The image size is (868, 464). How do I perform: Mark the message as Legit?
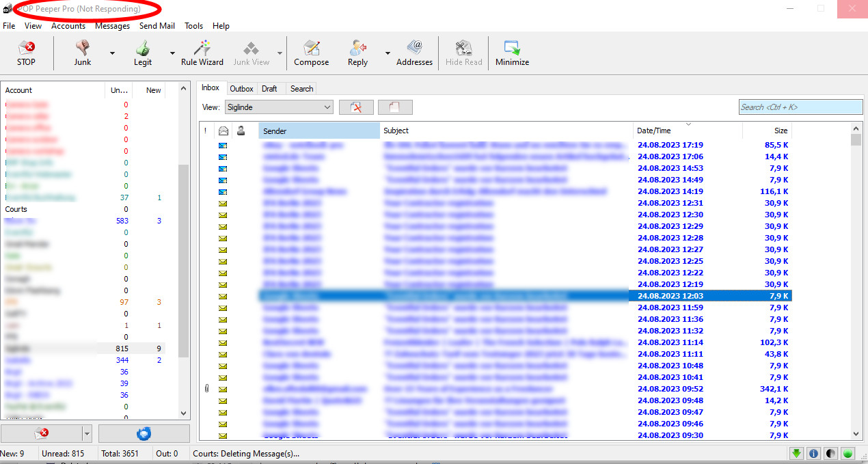click(143, 53)
